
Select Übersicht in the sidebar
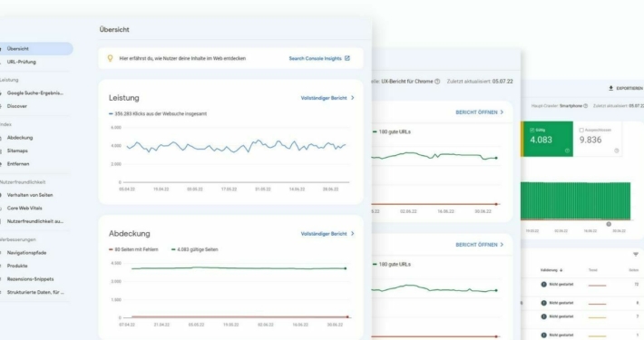point(35,48)
